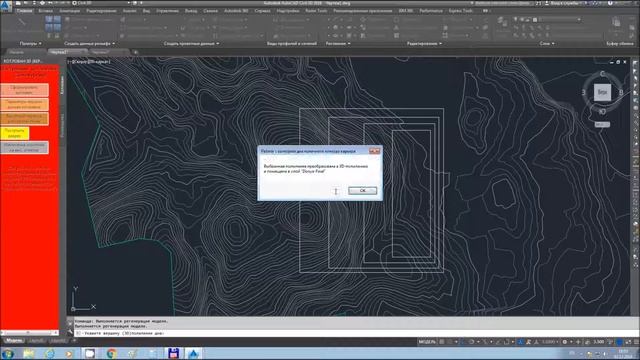Toggle grid display in status bar

pos(442,342)
